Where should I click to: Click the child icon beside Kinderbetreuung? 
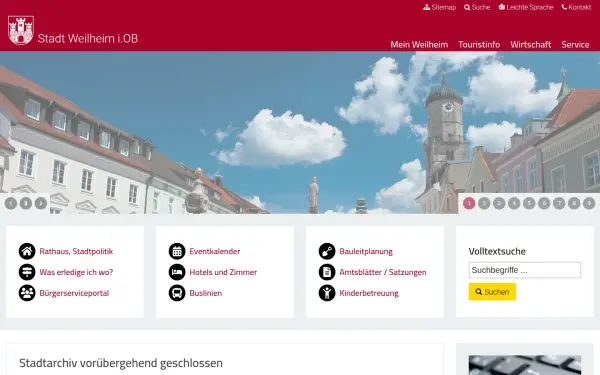coord(327,293)
